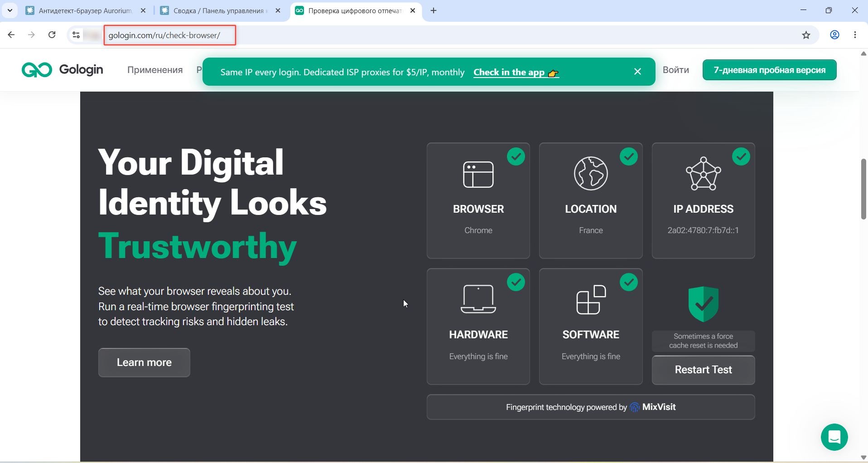Image resolution: width=868 pixels, height=463 pixels.
Task: Dismiss the ISP proxies promo banner
Action: tap(637, 72)
